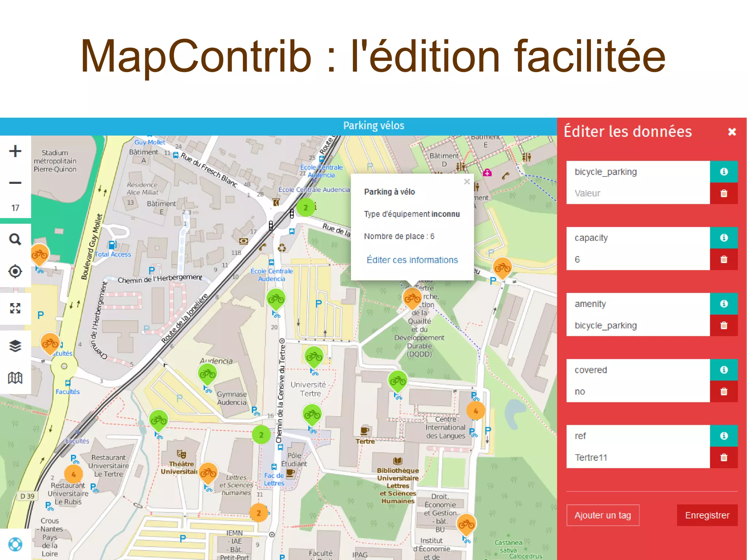Click Ajouter un tag button

click(x=603, y=515)
